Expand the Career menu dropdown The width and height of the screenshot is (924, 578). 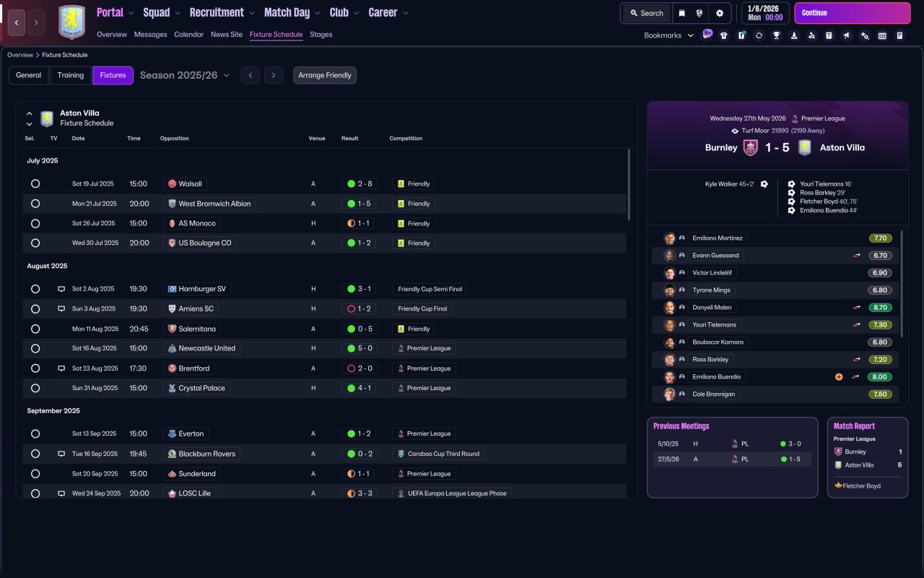coord(405,13)
